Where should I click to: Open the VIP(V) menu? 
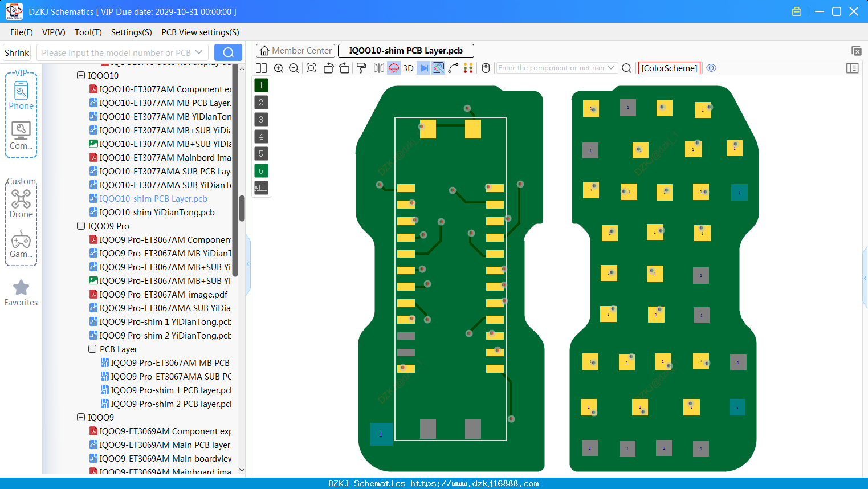coord(54,32)
